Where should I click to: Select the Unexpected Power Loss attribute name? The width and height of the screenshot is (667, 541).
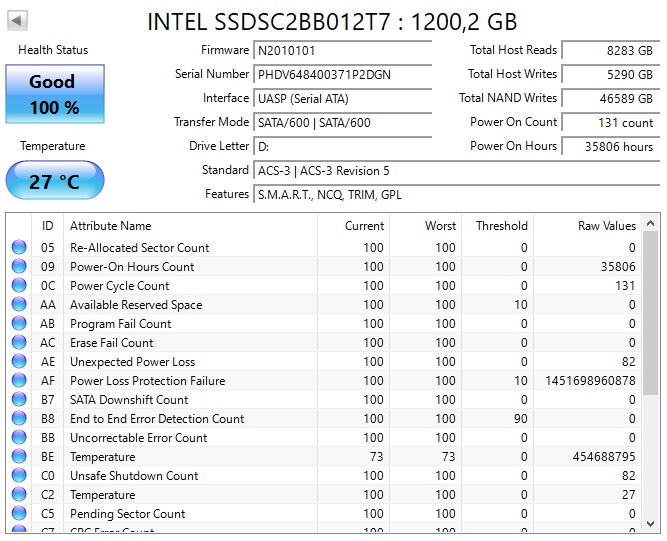pos(132,362)
